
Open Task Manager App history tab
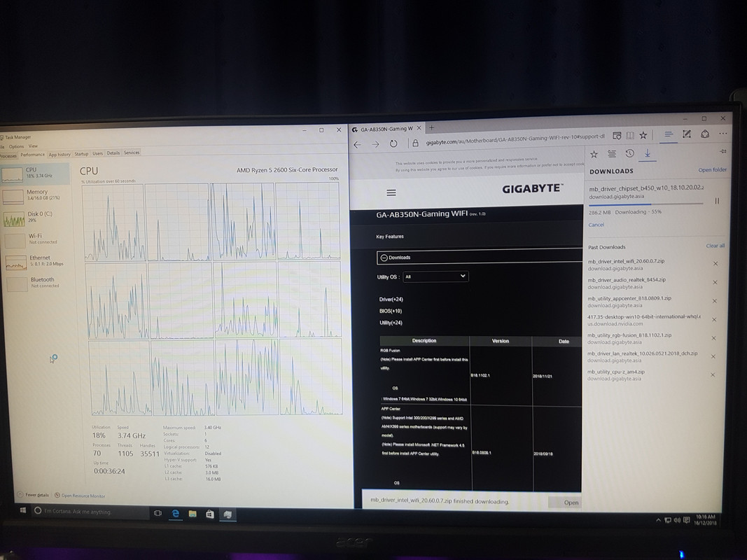(x=60, y=154)
